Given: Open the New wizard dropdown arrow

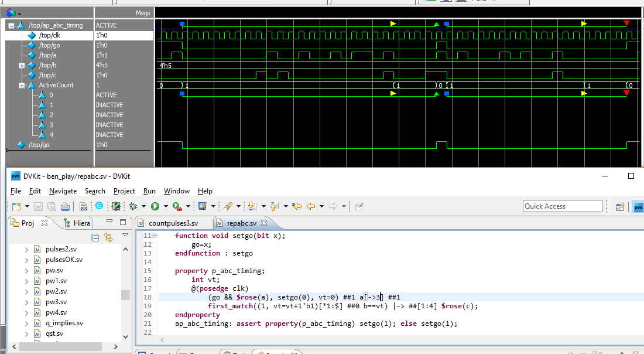Looking at the screenshot, I should [x=27, y=206].
